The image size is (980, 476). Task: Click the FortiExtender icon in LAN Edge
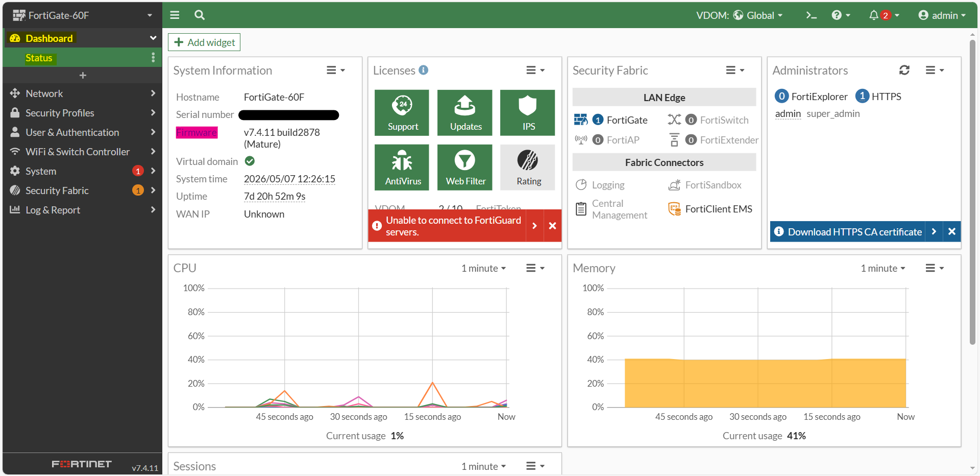674,139
